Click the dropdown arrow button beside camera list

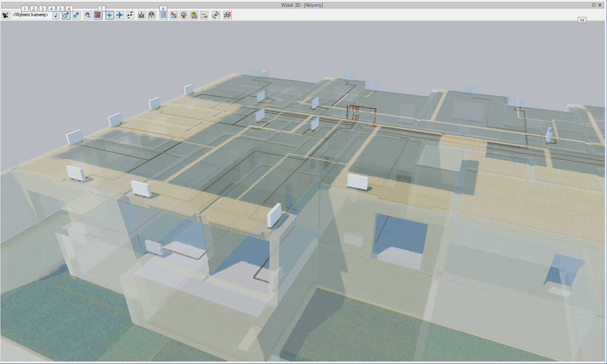(x=56, y=15)
